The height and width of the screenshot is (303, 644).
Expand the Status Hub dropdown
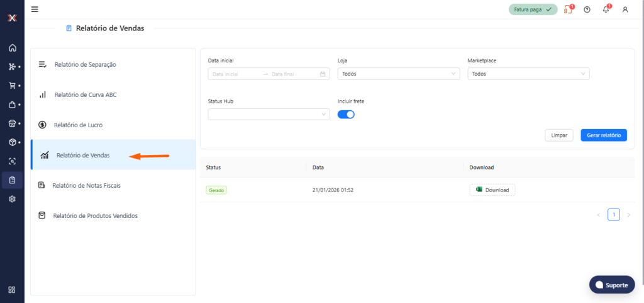(x=269, y=114)
